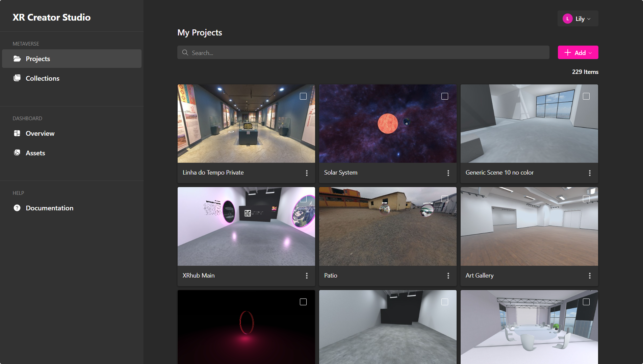Click the Art Gallery project name

coord(480,276)
